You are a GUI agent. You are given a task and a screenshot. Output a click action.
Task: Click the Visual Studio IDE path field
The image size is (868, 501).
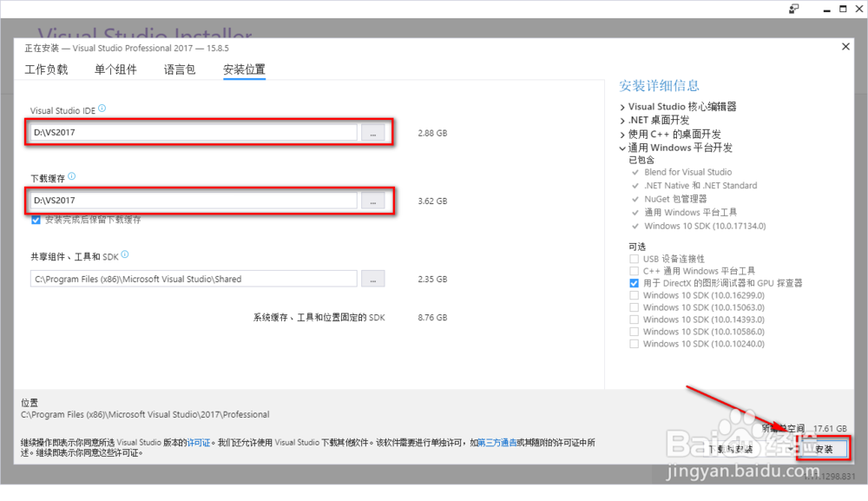pos(194,133)
